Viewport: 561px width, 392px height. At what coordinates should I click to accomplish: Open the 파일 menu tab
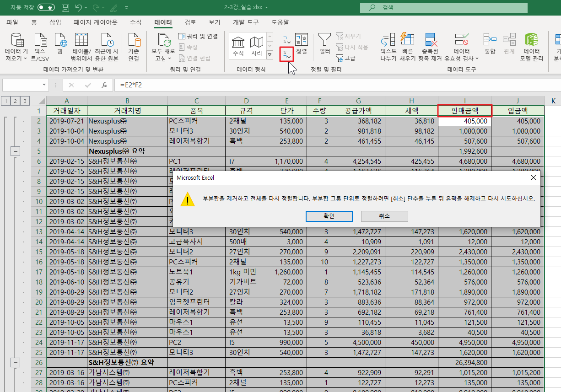point(12,22)
